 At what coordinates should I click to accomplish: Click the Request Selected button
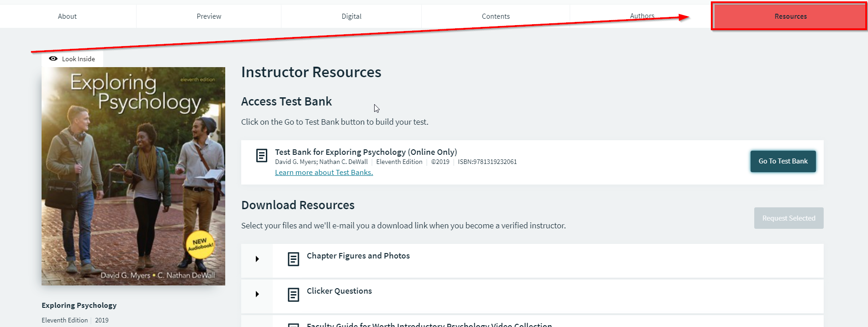(789, 218)
